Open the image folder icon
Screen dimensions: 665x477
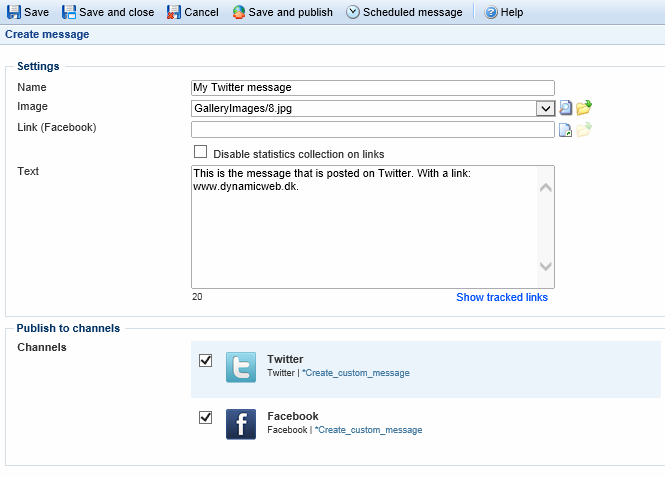point(584,108)
